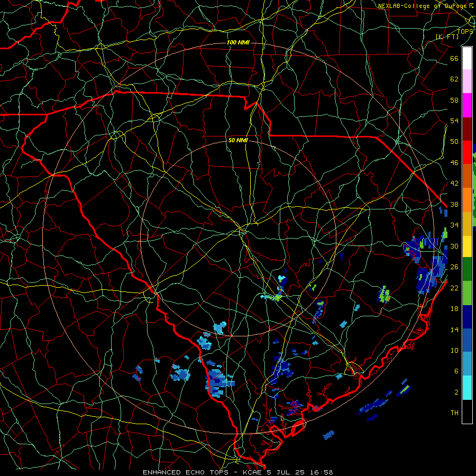The height and width of the screenshot is (476, 476).
Task: Click the '58' legend value
Action: coord(454,100)
